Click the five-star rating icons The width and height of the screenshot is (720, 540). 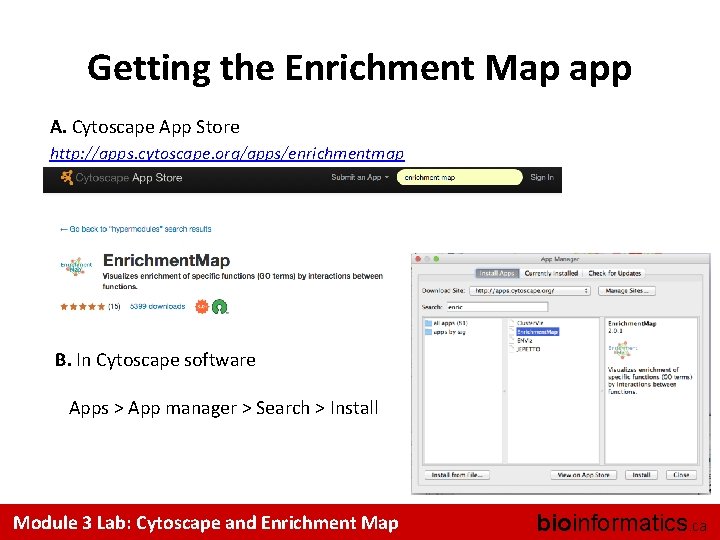coord(83,306)
